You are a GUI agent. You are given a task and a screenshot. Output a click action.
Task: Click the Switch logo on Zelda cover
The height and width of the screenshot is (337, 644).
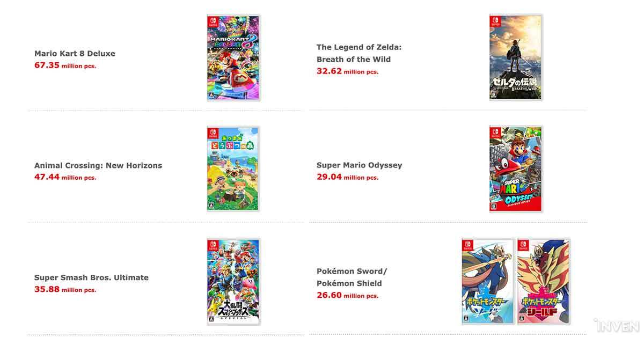pyautogui.click(x=495, y=21)
